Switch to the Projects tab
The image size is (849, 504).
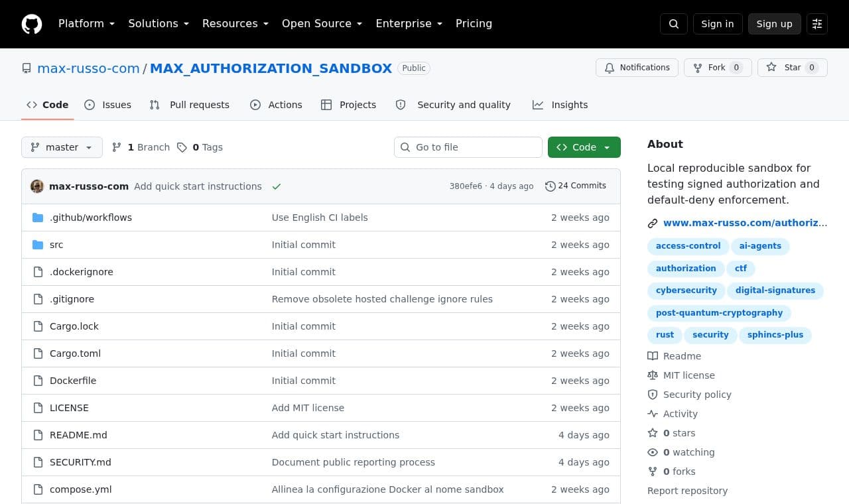pos(348,105)
